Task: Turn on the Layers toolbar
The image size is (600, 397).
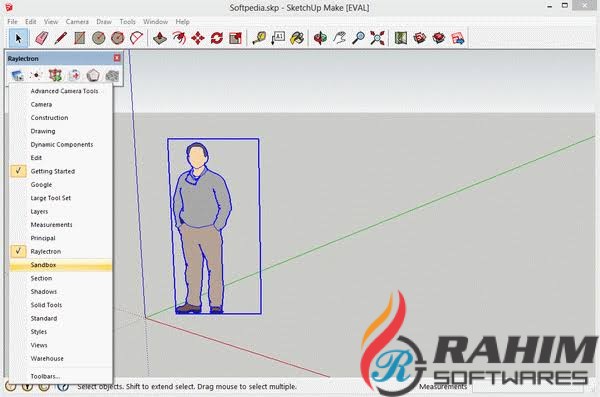Action: 60,211
